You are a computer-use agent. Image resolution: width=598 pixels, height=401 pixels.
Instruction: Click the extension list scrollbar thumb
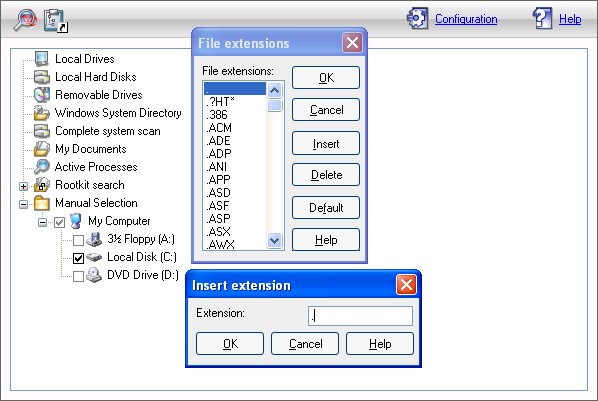pyautogui.click(x=275, y=105)
